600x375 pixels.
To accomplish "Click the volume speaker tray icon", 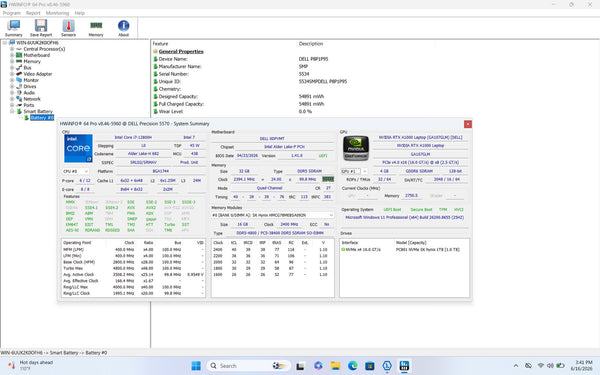I will click(550, 366).
